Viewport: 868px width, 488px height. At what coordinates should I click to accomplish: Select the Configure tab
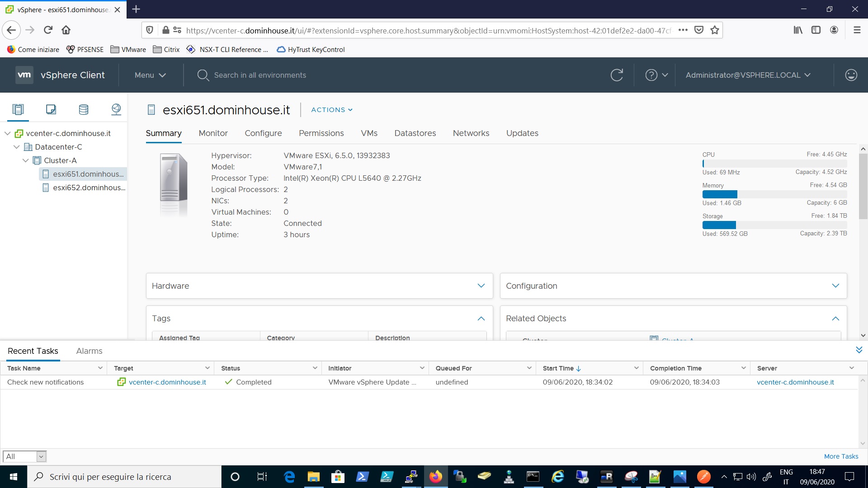coord(263,133)
